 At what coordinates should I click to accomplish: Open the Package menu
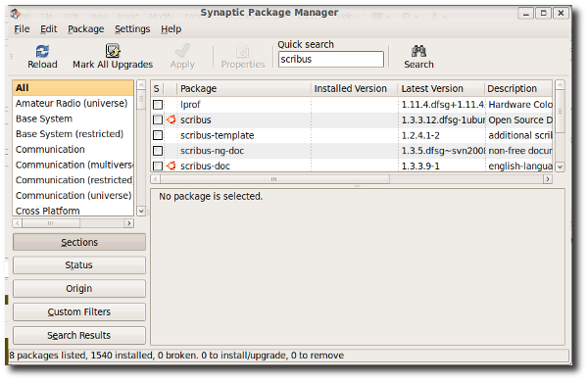pyautogui.click(x=86, y=28)
